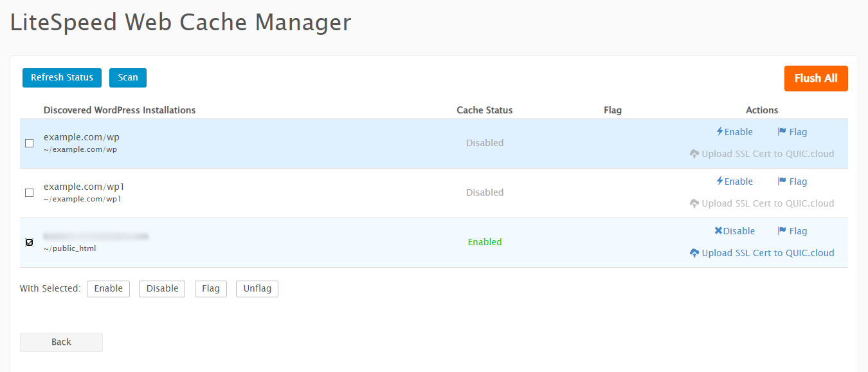Image resolution: width=868 pixels, height=372 pixels.
Task: Click lightning Enable icon for example.com/wp1
Action: coord(720,181)
